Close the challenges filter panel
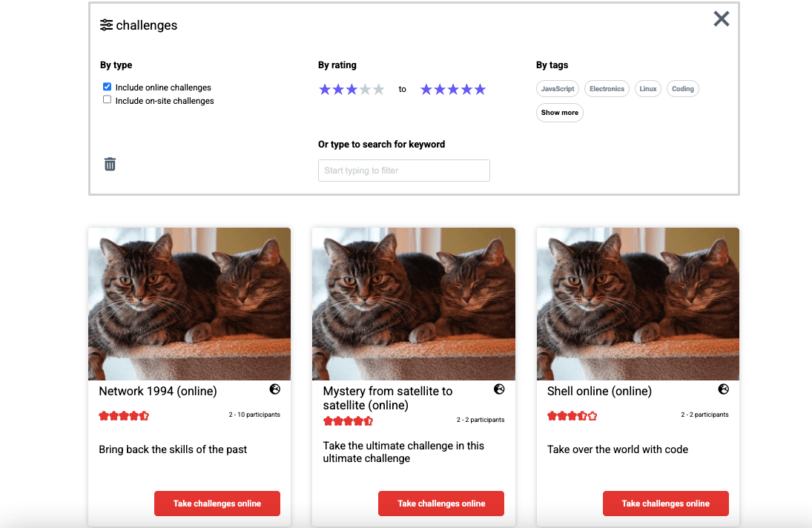The height and width of the screenshot is (528, 812). point(721,19)
